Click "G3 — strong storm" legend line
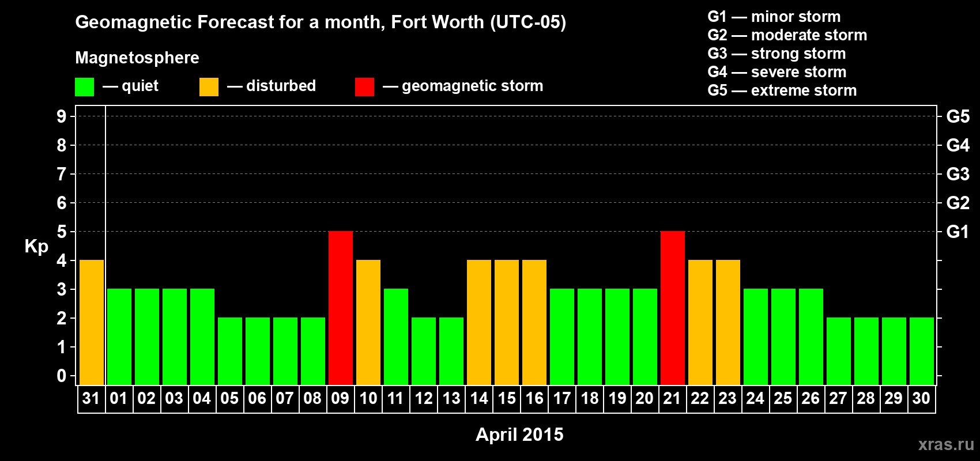This screenshot has width=980, height=461. coord(777,54)
